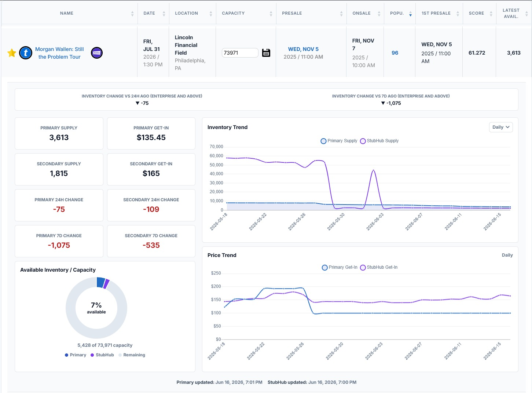This screenshot has width=532, height=393.
Task: Sort by the LOCATION column arrows
Action: (x=211, y=14)
